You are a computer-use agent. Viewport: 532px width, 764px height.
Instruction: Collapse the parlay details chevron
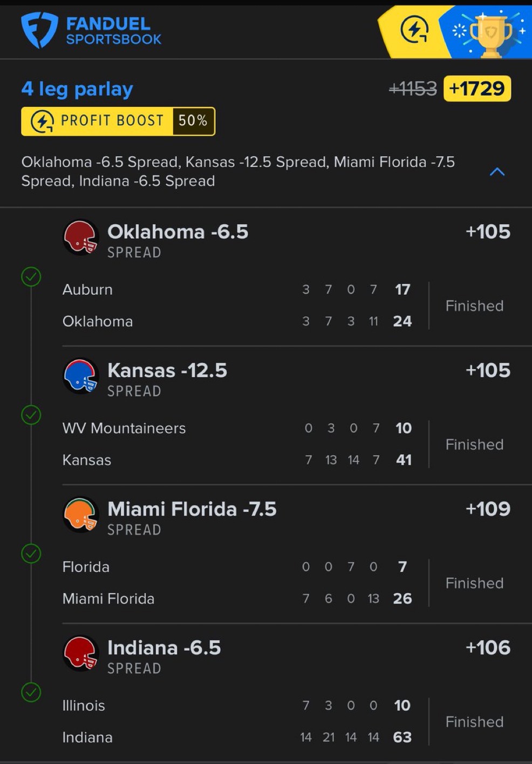click(497, 172)
